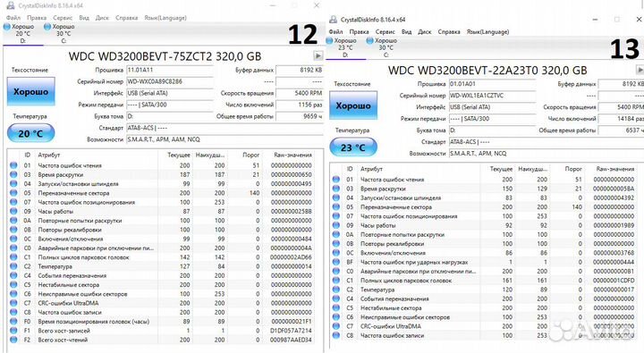This screenshot has width=644, height=353.
Task: Click CrystalDiskInfo app icon in window 13 title bar
Action: [x=333, y=20]
